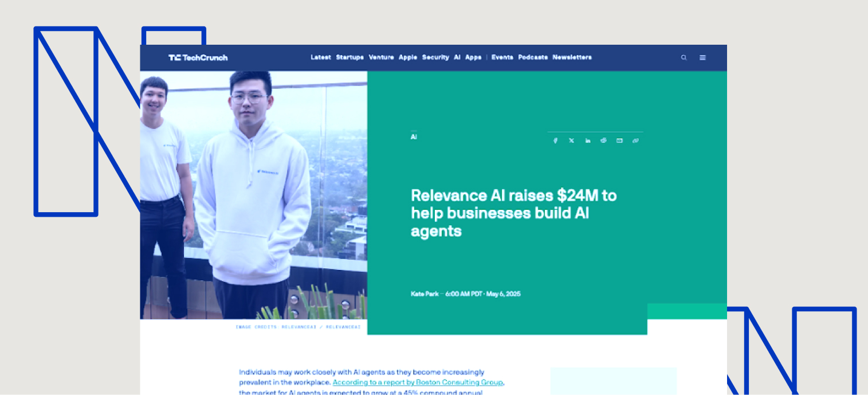Screen dimensions: 868x395
Task: Click the AI category tag above headline
Action: (414, 137)
